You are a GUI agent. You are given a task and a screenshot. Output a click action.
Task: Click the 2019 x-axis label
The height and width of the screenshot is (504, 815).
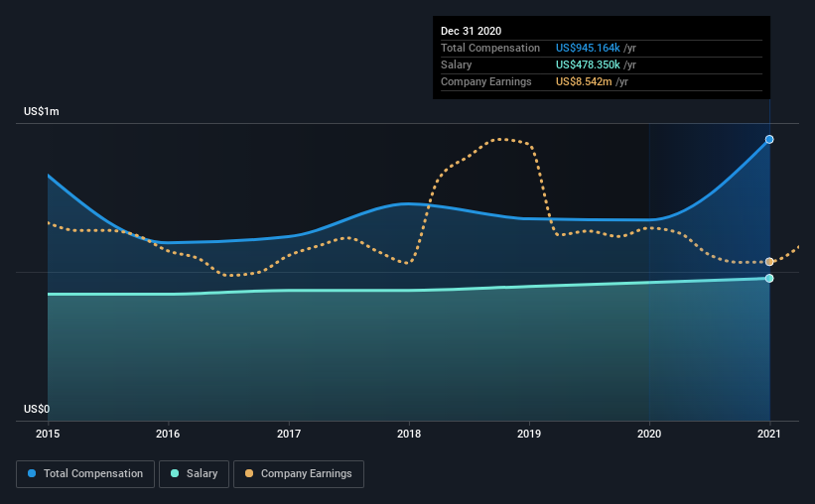point(529,434)
